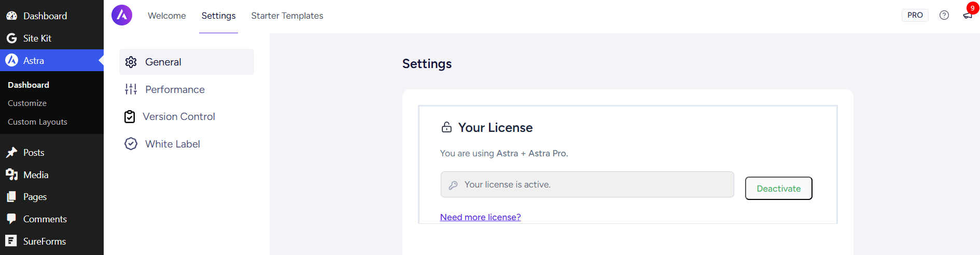The image size is (980, 255).
Task: Click the SureForms sidebar icon
Action: tap(11, 241)
